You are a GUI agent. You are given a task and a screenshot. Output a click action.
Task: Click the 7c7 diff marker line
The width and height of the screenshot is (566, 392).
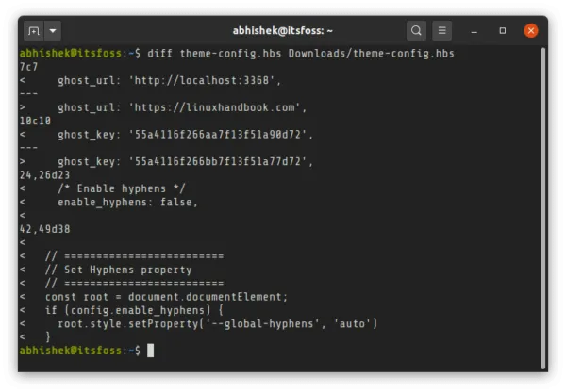[x=27, y=68]
